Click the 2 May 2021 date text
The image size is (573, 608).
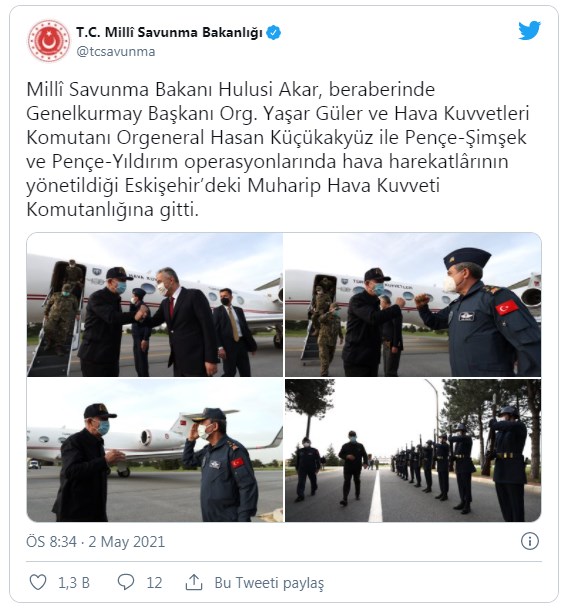126,542
